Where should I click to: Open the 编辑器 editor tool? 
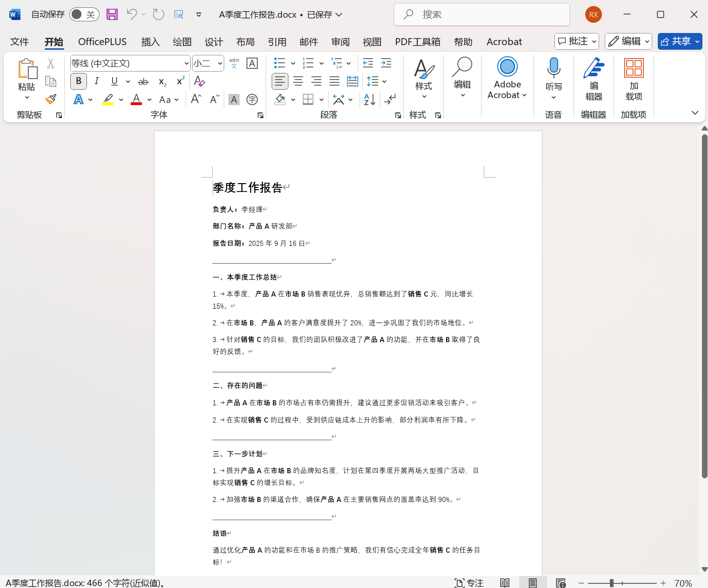tap(593, 78)
